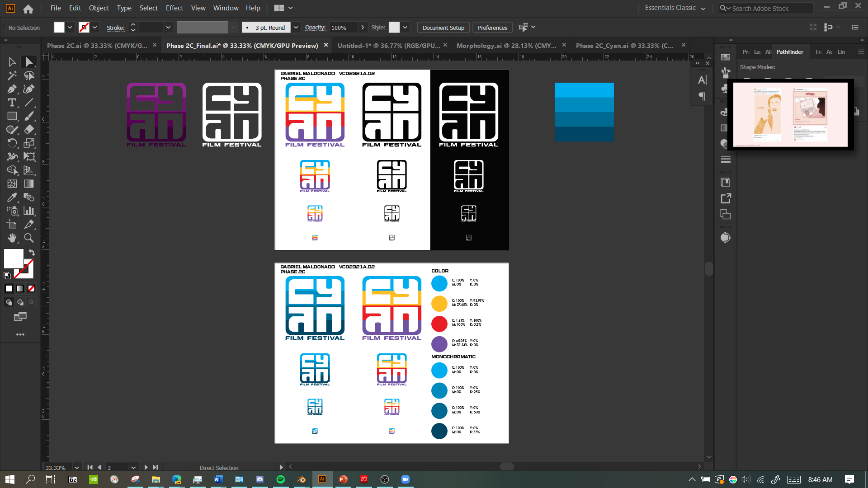Open the zoom level dropdown

coord(77,468)
